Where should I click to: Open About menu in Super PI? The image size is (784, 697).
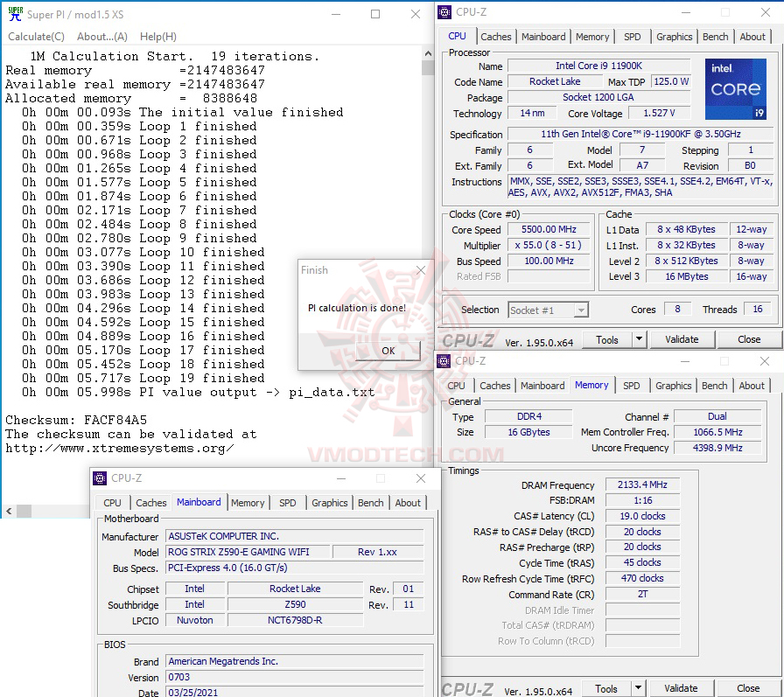[x=102, y=37]
